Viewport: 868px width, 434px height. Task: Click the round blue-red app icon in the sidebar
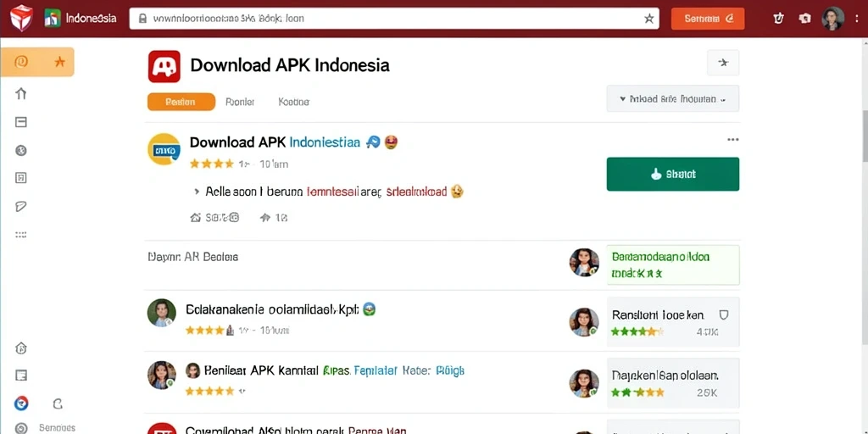point(21,403)
